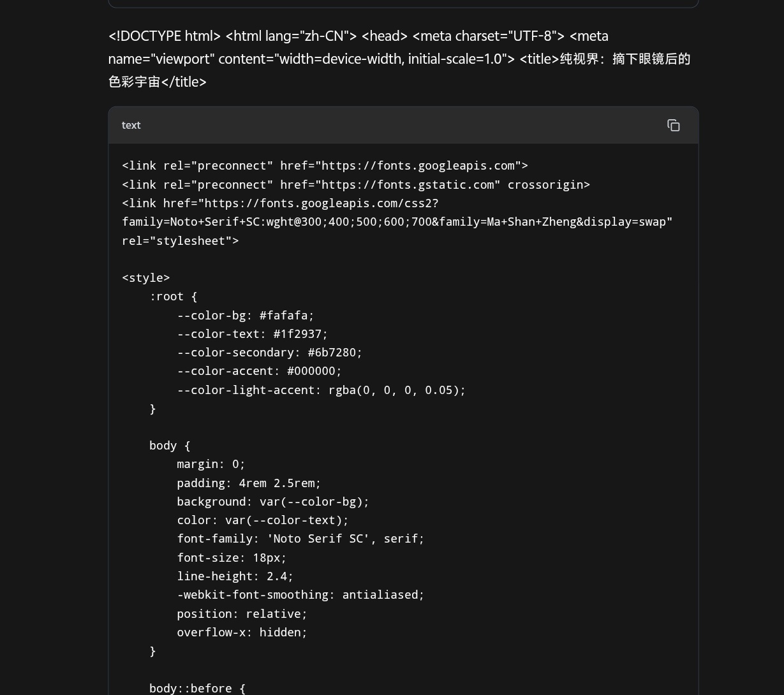
Task: Click the --color-bg: #fafafa declaration
Action: click(x=246, y=316)
